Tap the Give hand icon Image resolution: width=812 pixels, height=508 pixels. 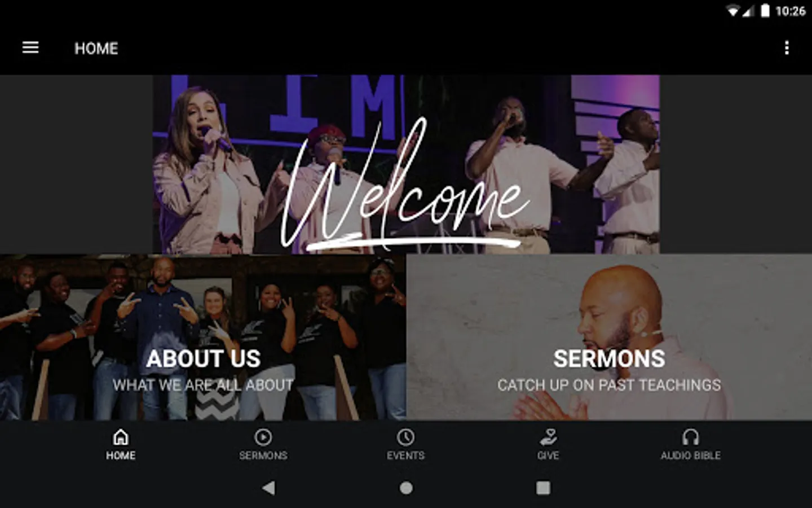(x=548, y=437)
